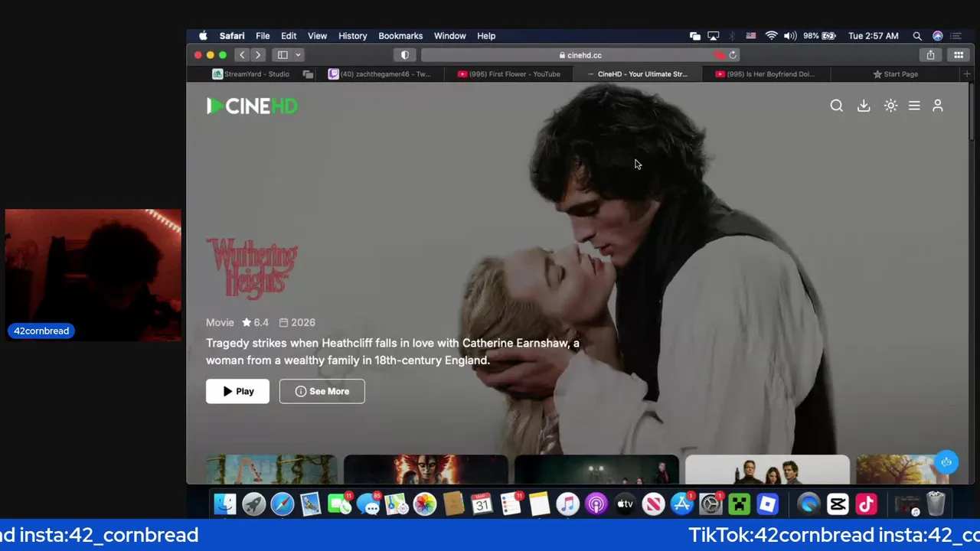Image resolution: width=980 pixels, height=551 pixels.
Task: Open App Store from the dock
Action: (681, 504)
